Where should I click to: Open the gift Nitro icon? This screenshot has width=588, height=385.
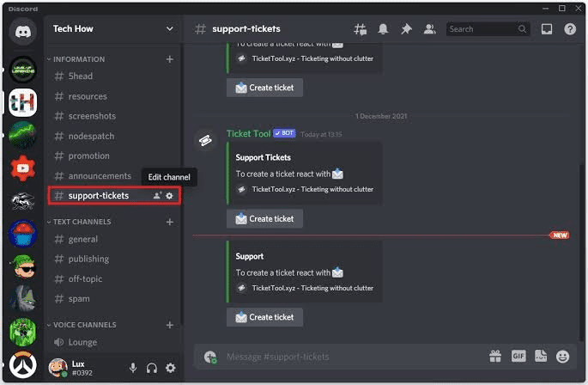(495, 356)
